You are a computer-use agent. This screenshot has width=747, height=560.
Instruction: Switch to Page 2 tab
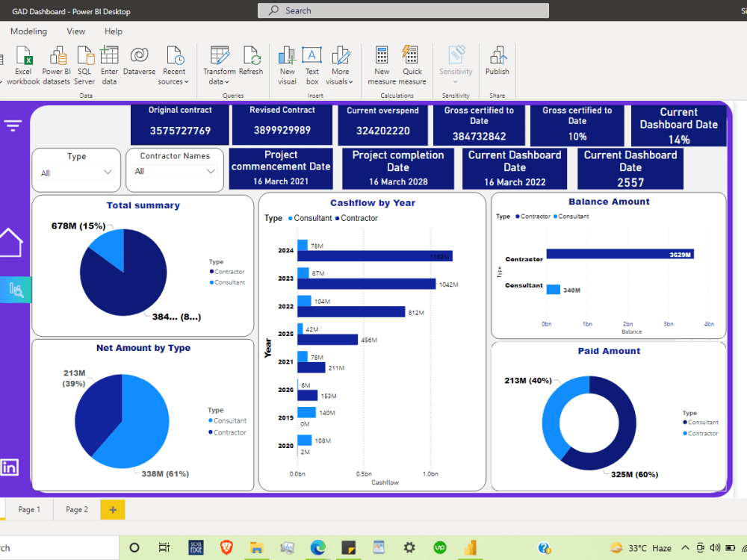[x=77, y=509]
